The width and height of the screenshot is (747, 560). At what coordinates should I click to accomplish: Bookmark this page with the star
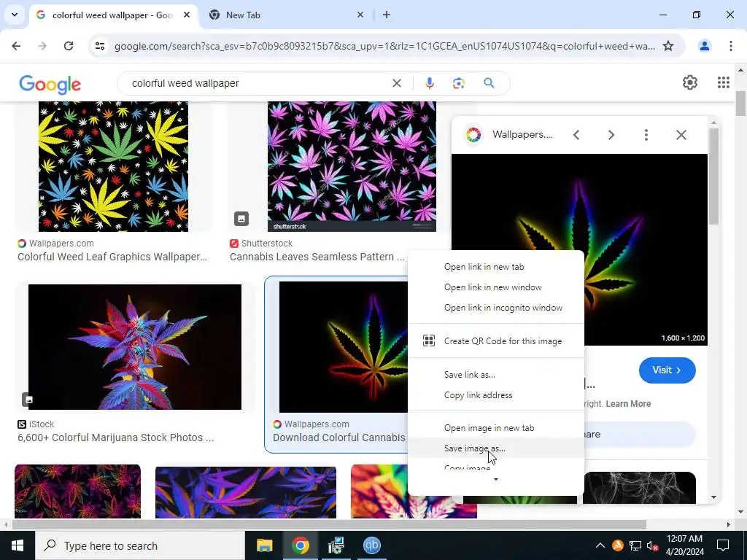(668, 46)
